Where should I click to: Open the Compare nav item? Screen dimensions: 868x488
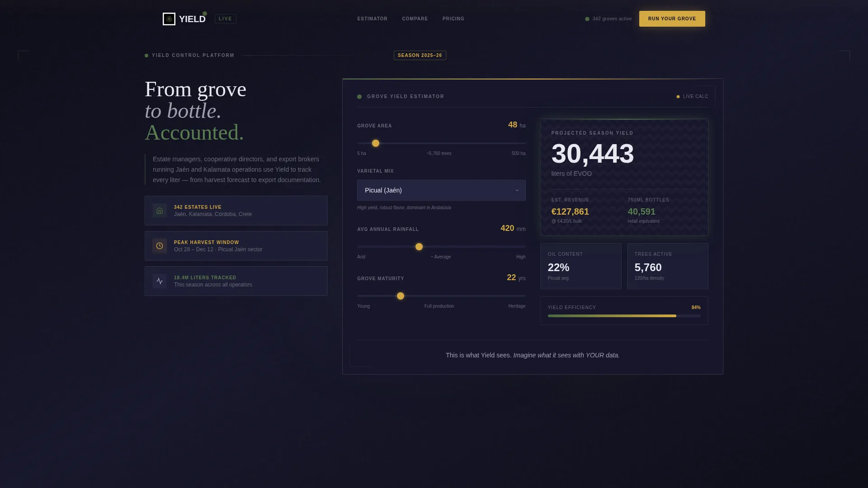click(415, 19)
